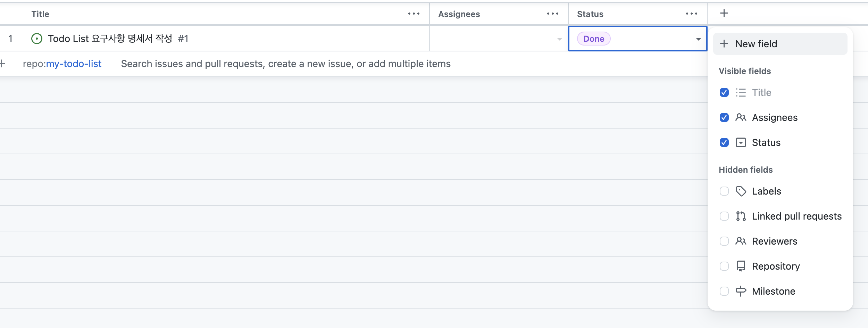868x328 pixels.
Task: Enable the Repository field checkbox
Action: pyautogui.click(x=724, y=266)
